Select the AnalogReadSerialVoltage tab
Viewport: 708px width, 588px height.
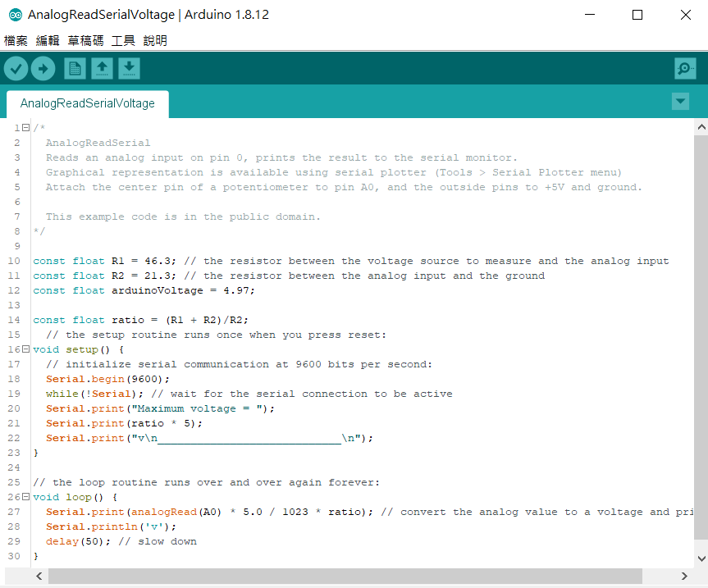pyautogui.click(x=87, y=103)
